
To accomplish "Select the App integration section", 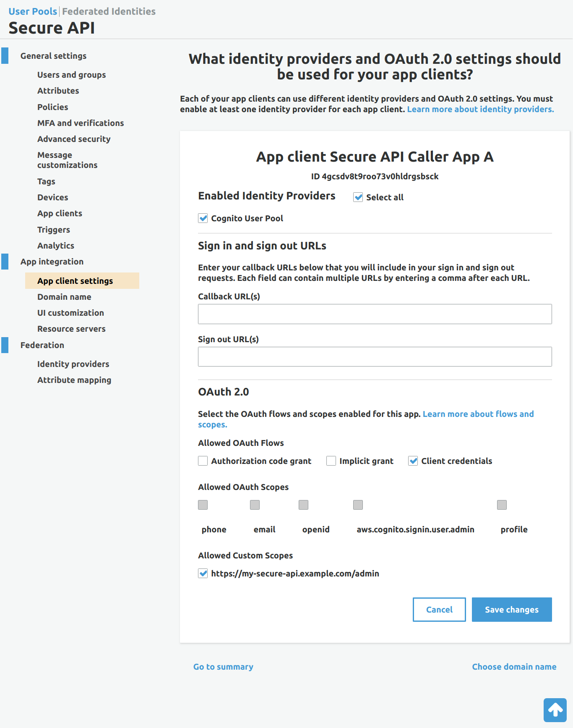I will point(52,262).
